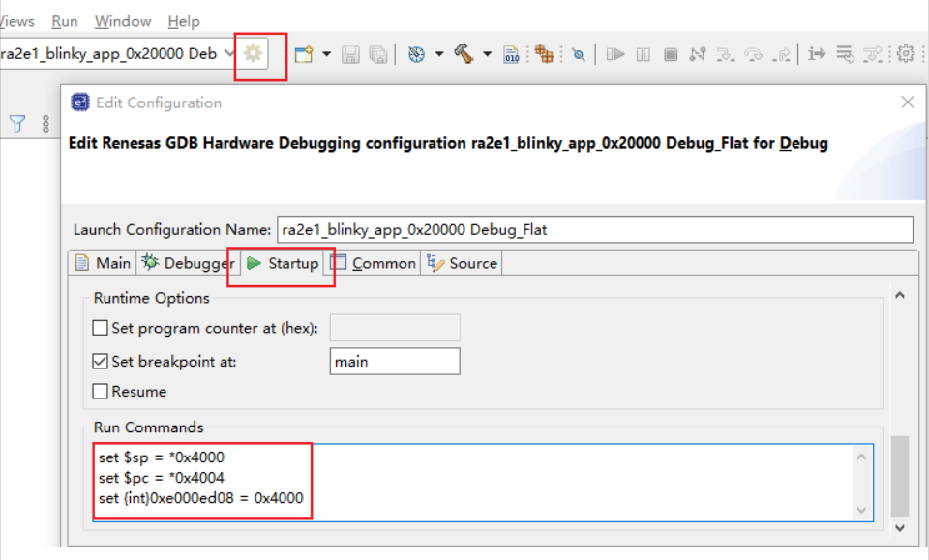Screen dimensions: 929x560
Task: Click the build target dial icon
Action: 416,54
